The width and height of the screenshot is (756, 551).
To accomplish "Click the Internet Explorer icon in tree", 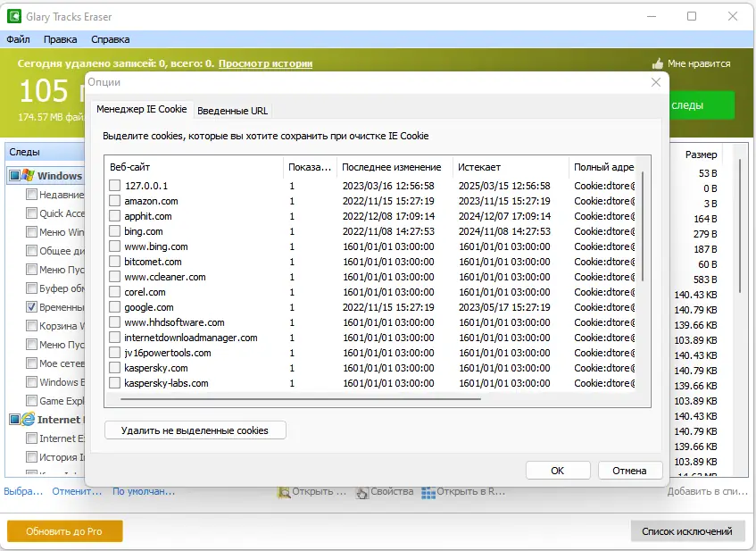I will coord(28,419).
